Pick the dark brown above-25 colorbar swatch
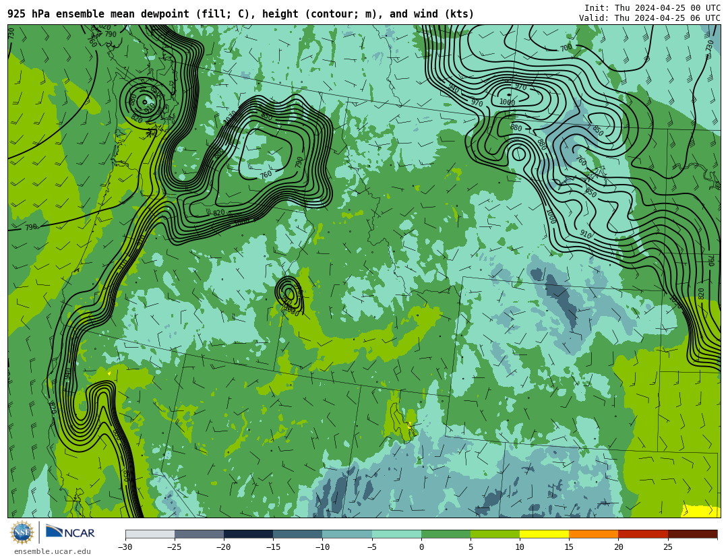The image size is (728, 560). point(693,534)
